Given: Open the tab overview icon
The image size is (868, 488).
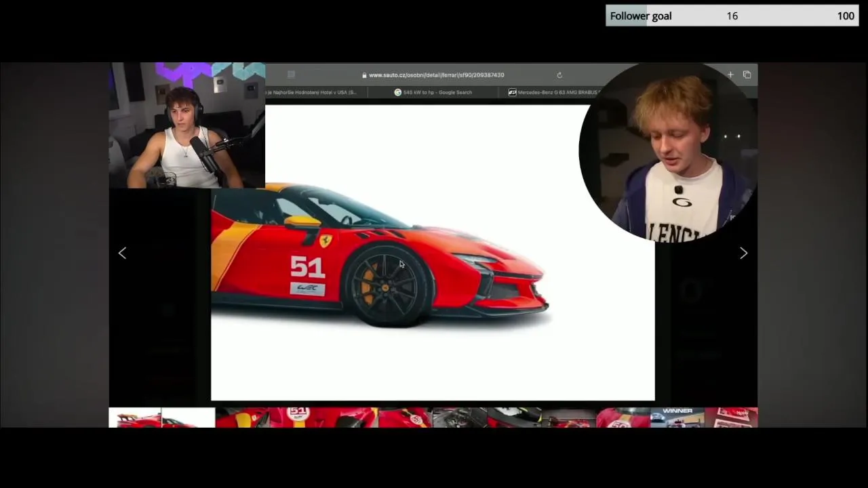Looking at the screenshot, I should (747, 75).
